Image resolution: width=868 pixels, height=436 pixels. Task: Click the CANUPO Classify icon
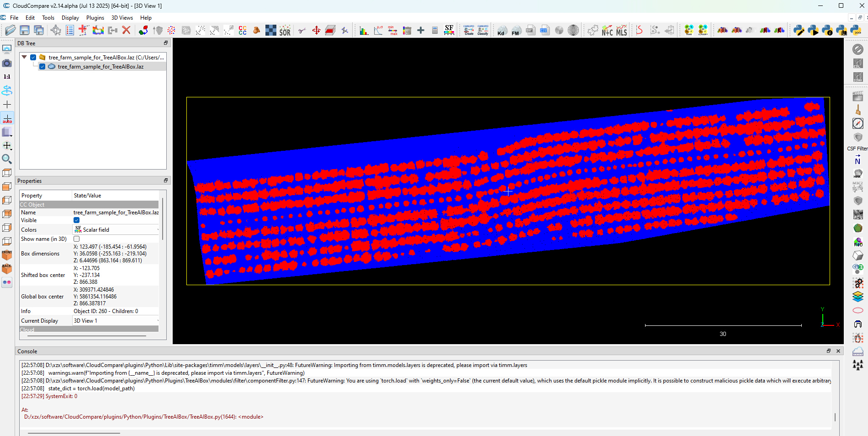(x=483, y=30)
